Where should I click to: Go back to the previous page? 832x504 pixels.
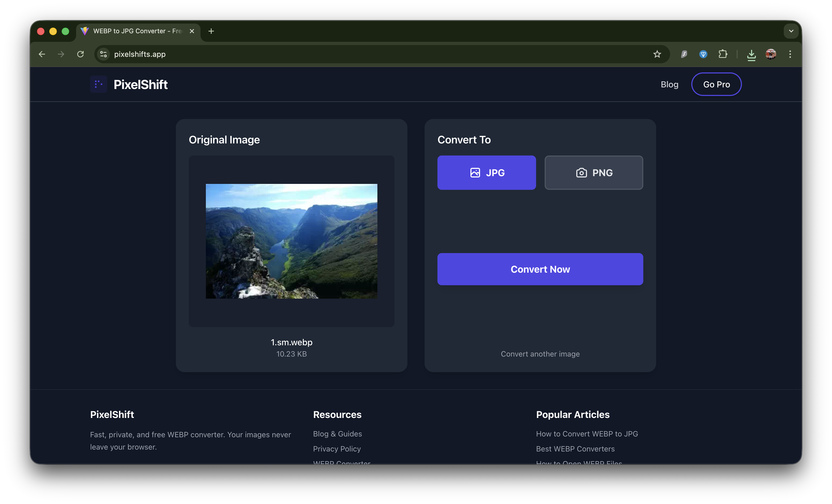(42, 54)
